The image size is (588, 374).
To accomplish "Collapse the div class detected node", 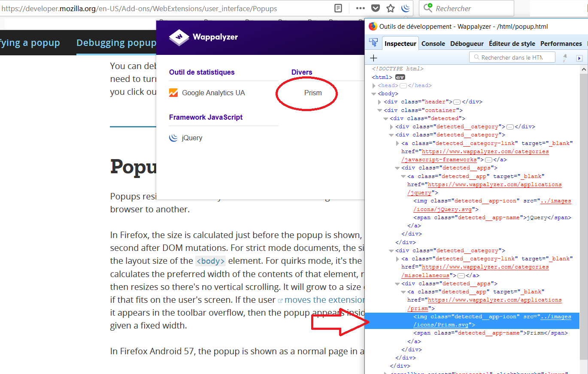I will tap(385, 118).
